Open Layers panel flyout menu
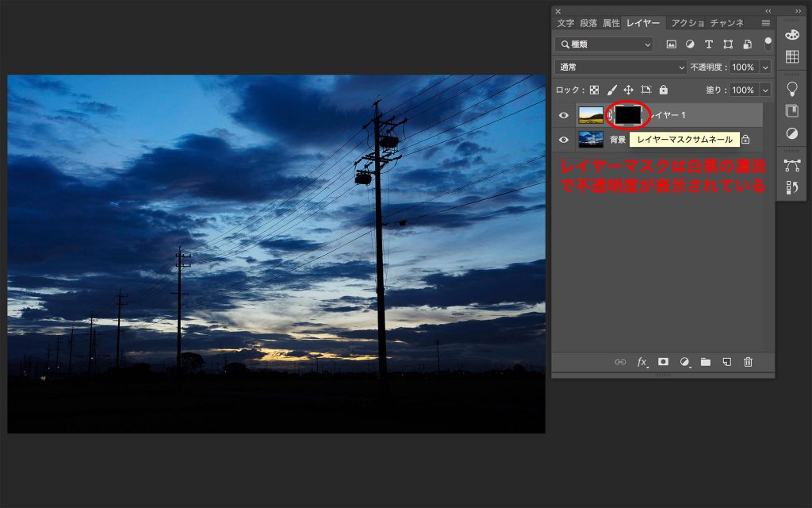Viewport: 812px width, 508px height. coord(766,23)
